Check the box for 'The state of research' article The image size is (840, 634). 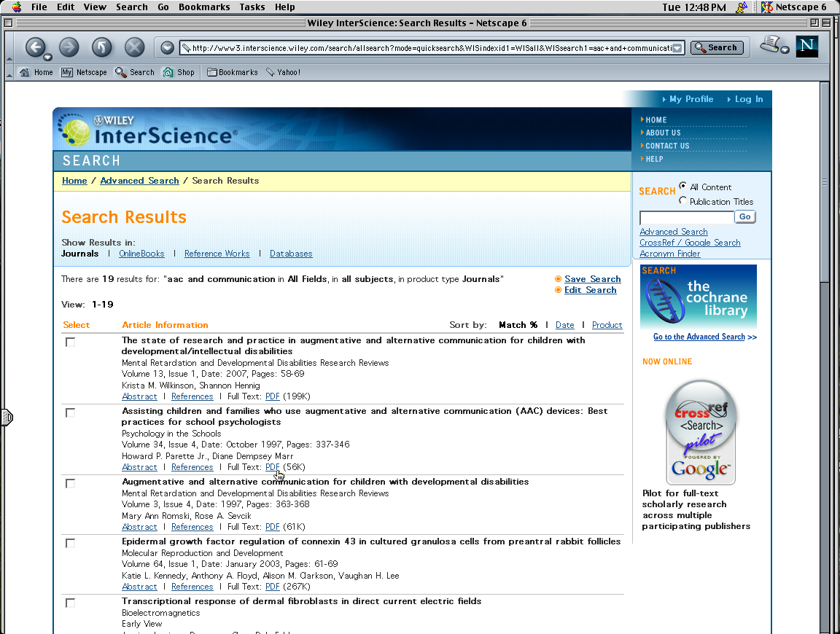click(70, 343)
